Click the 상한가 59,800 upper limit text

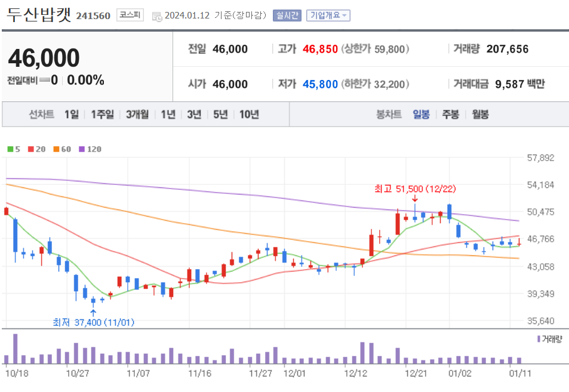click(x=375, y=49)
